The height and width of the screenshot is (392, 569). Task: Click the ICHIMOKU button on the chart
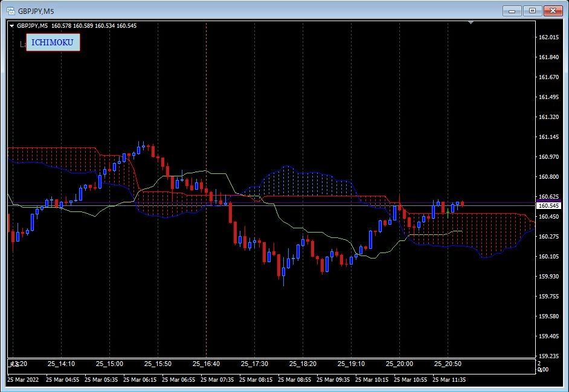point(52,43)
